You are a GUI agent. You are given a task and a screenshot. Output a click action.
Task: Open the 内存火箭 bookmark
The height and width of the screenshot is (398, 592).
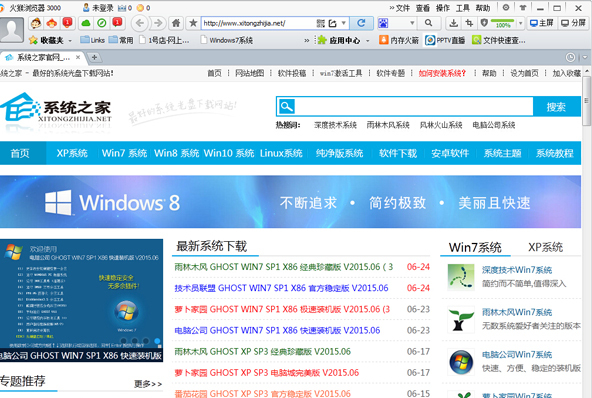point(399,40)
